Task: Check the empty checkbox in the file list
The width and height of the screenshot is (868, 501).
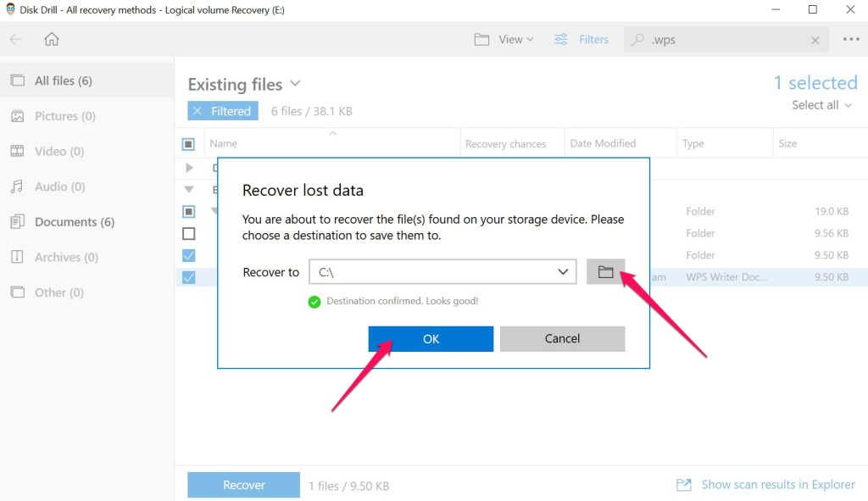Action: pos(188,233)
